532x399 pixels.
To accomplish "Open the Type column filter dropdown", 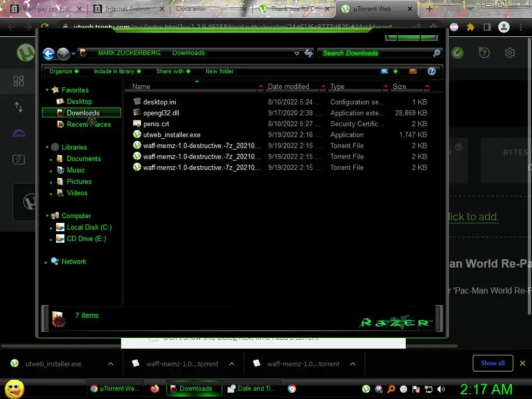I will click(x=385, y=87).
